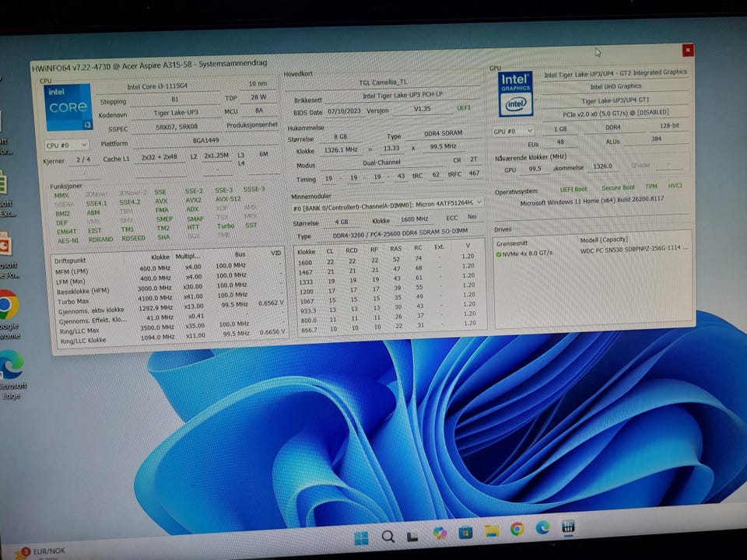Click the Tiger Lake-UP3 codename field
The height and width of the screenshot is (560, 747).
[x=176, y=114]
